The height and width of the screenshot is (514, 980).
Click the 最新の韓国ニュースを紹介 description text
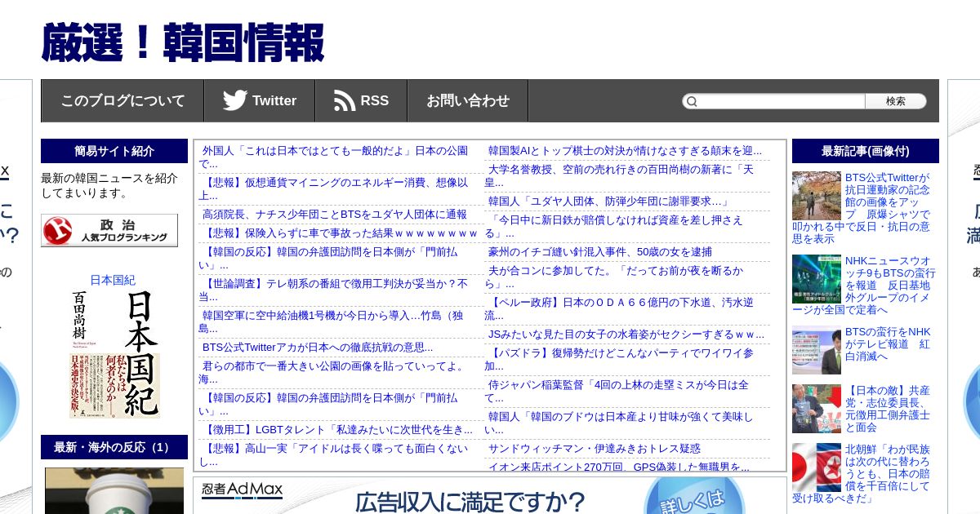pos(109,186)
